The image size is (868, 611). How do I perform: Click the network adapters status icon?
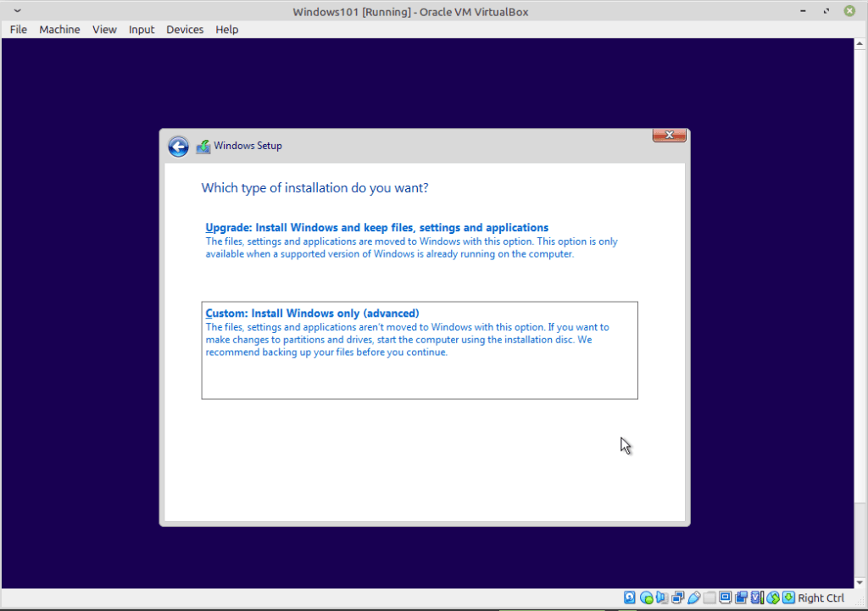tap(677, 597)
